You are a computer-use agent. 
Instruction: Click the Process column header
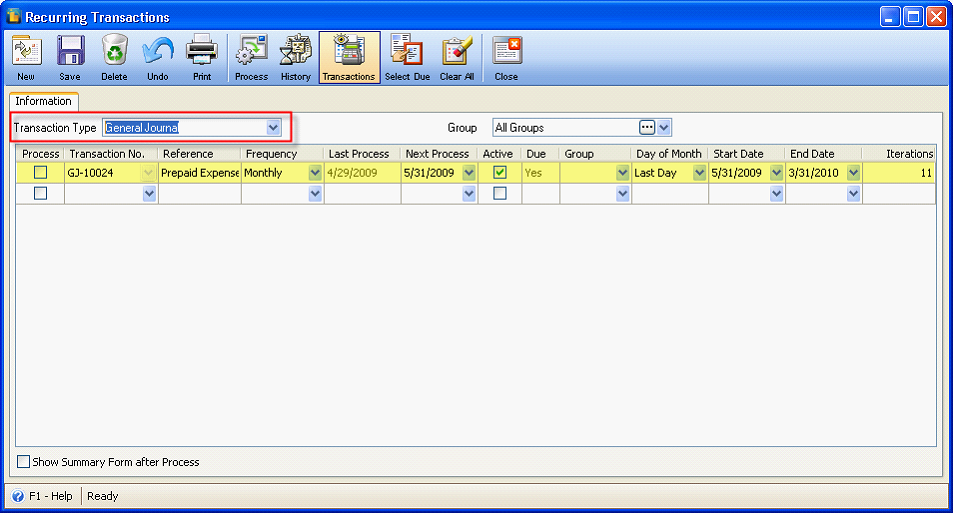point(40,154)
